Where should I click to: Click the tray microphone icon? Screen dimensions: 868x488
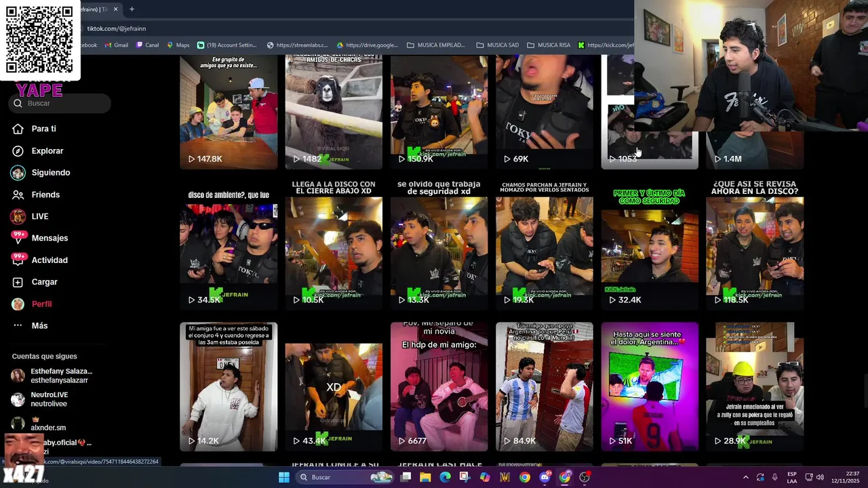click(x=774, y=477)
